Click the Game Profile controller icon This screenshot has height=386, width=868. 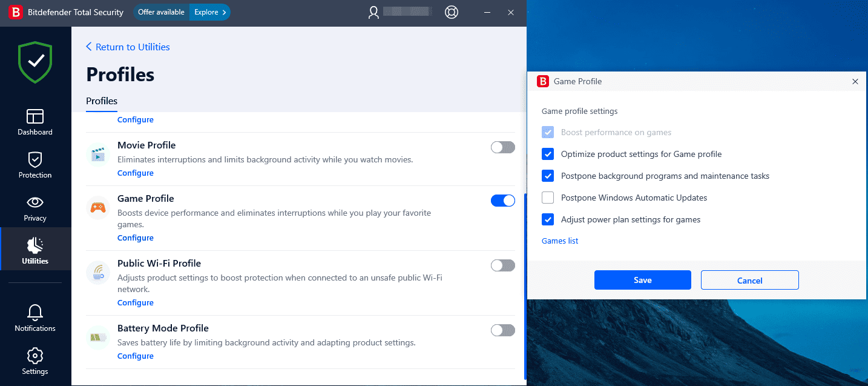click(97, 208)
